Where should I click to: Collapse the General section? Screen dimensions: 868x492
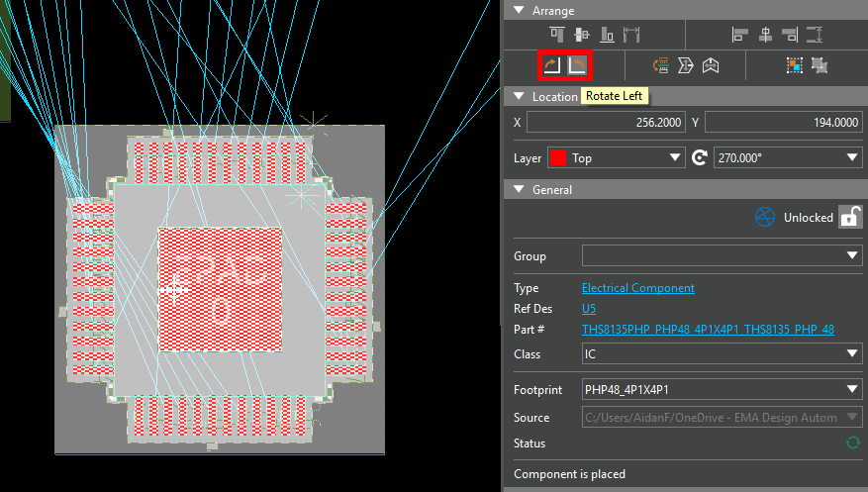[x=519, y=189]
